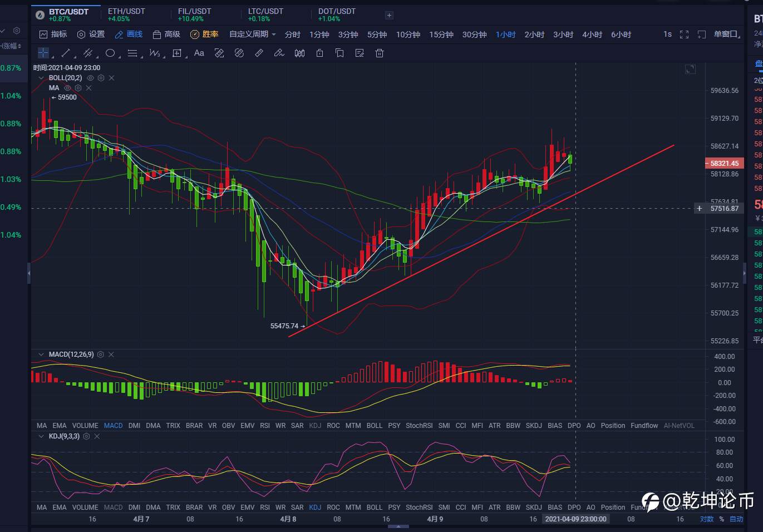Open the 设置 chart settings

91,35
